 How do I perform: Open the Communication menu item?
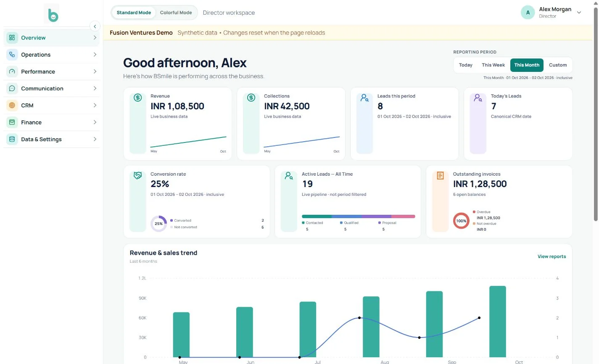coord(52,88)
